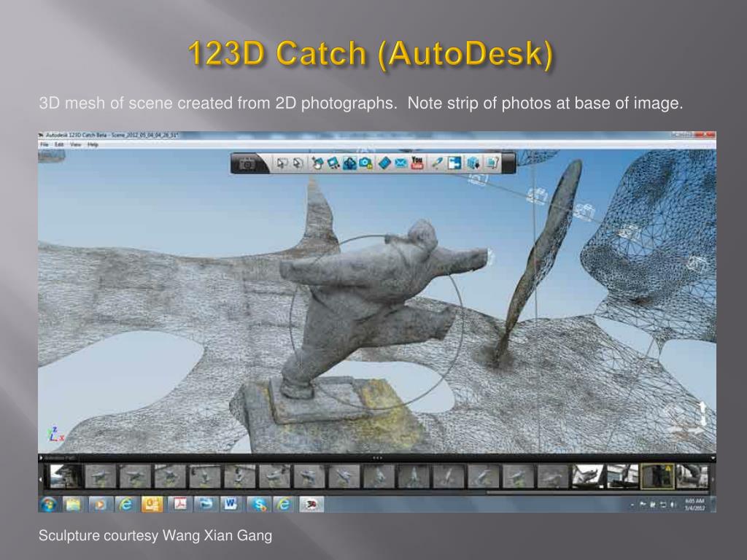Click the system tray volume icon
Viewport: 747px width, 560px height.
tap(673, 505)
